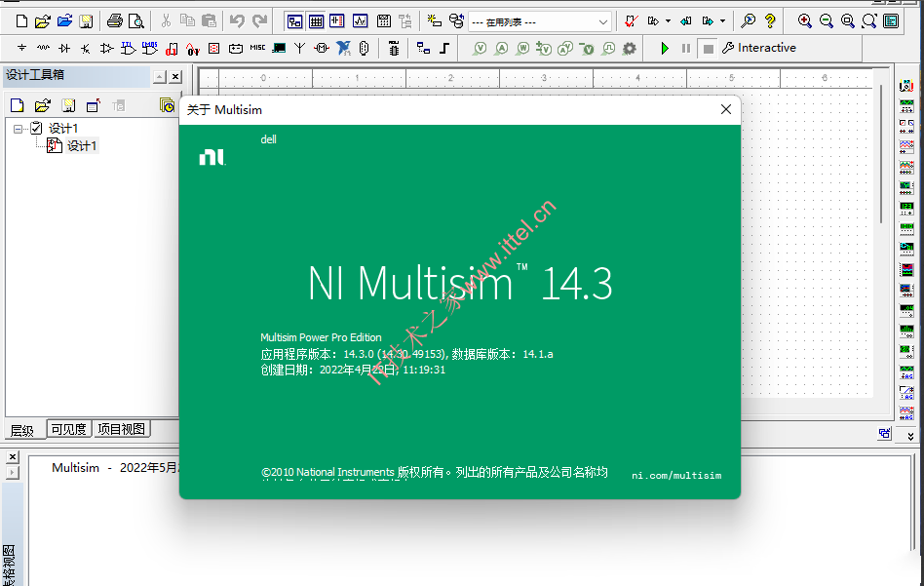This screenshot has height=586, width=924.
Task: Click the Print icon in toolbar
Action: [x=115, y=20]
